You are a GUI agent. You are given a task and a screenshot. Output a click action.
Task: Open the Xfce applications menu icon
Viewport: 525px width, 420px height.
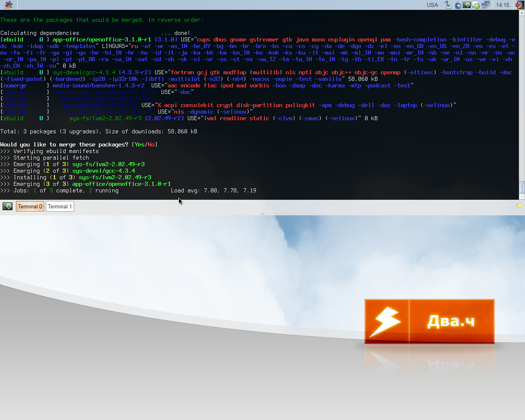(8, 5)
